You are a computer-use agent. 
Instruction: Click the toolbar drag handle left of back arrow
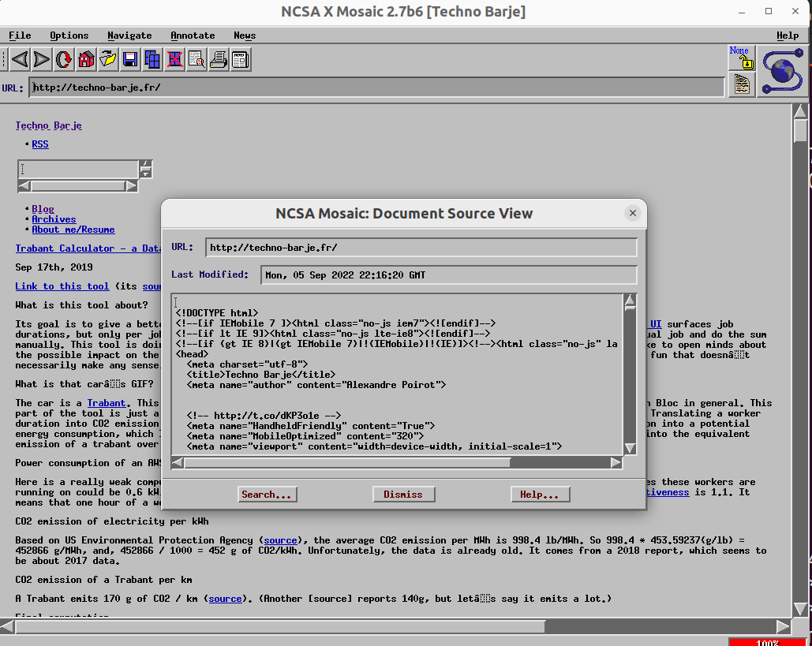[x=4, y=59]
